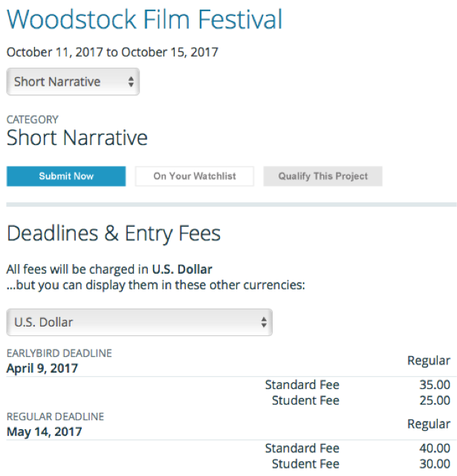
Task: Click the festival date range text
Action: 112,52
